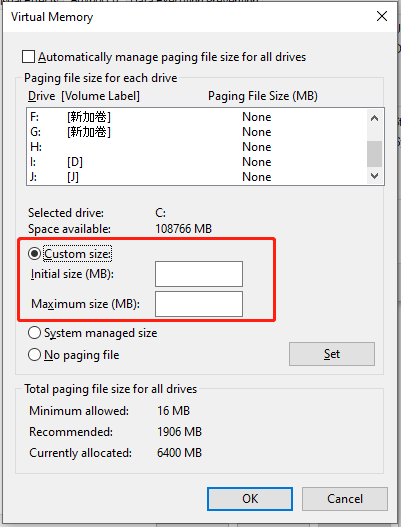Click the Drive [Volume Label] column header

pos(84,96)
